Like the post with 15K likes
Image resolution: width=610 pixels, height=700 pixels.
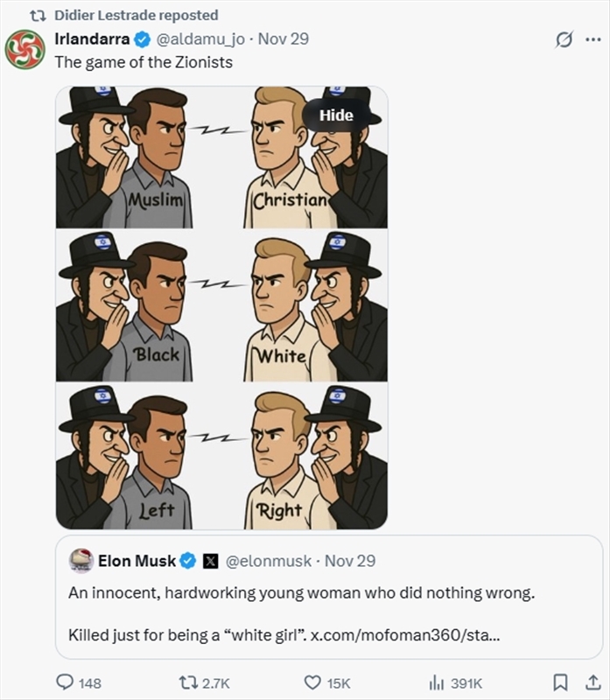pos(313,682)
